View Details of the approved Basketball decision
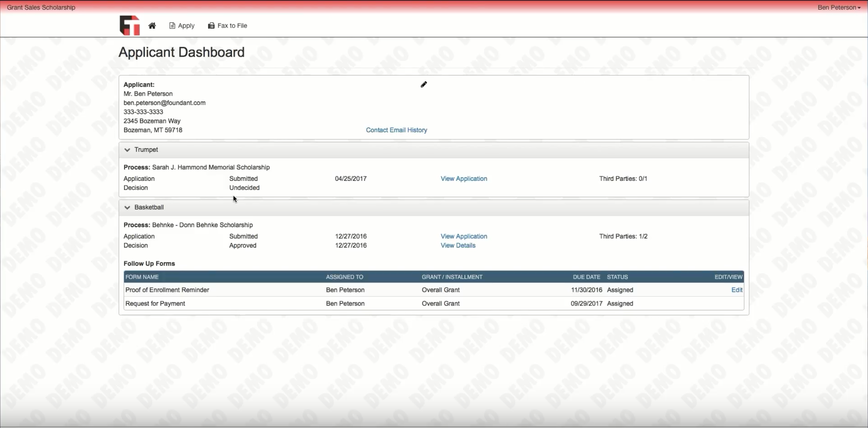Image resolution: width=868 pixels, height=428 pixels. click(x=458, y=245)
